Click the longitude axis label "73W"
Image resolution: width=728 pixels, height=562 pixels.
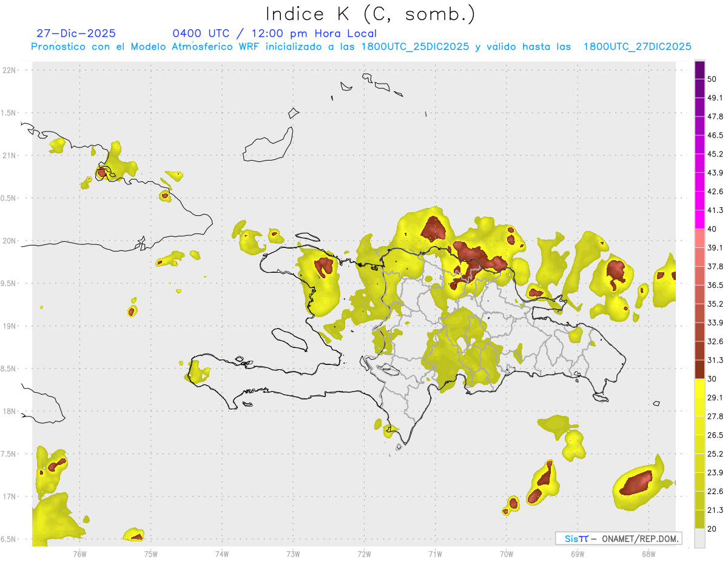[x=293, y=554]
